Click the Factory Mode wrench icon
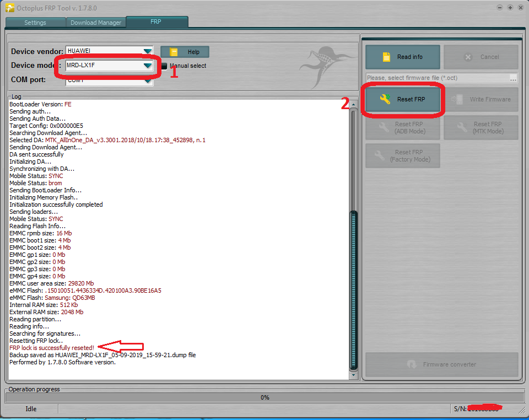 (380, 155)
